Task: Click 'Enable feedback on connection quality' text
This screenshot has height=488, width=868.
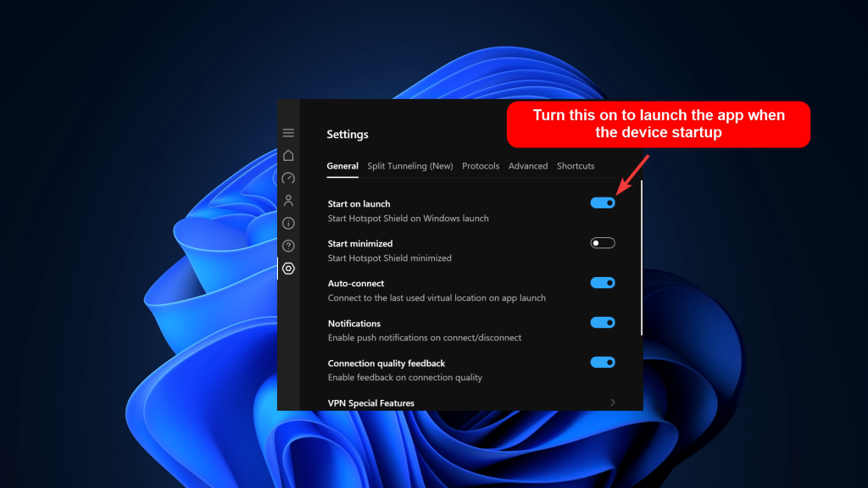Action: pyautogui.click(x=405, y=378)
